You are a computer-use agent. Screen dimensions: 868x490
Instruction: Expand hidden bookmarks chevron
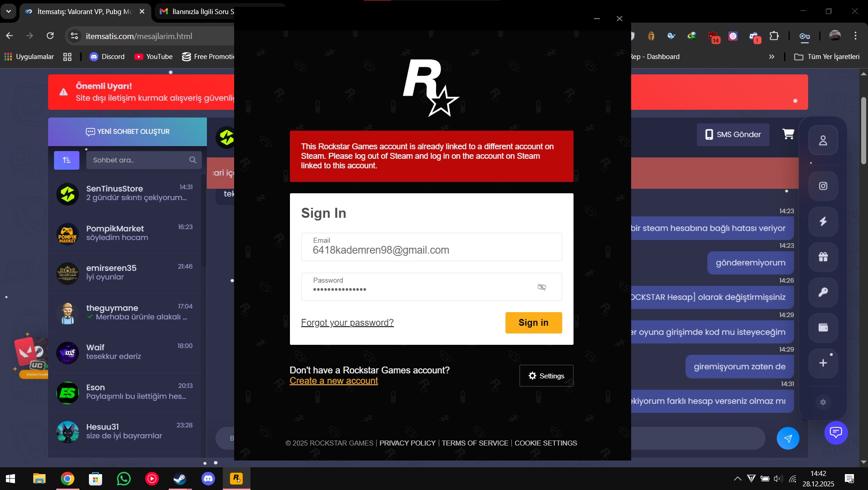(772, 57)
